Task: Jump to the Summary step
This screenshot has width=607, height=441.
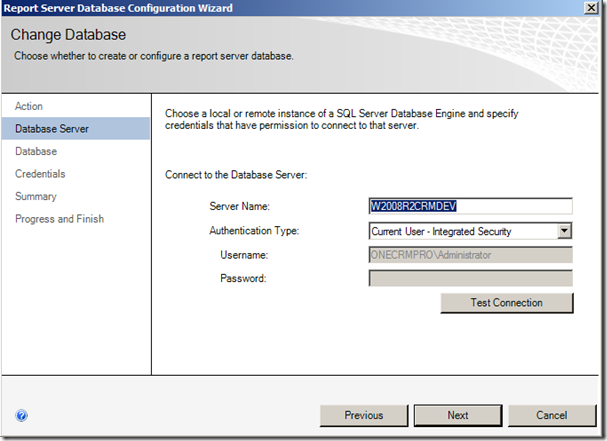Action: click(36, 196)
